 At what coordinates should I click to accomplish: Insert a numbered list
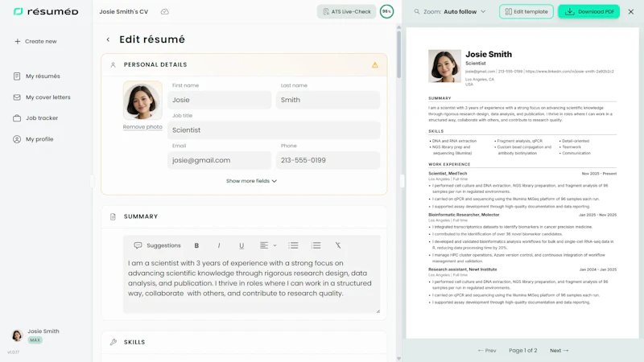pyautogui.click(x=316, y=245)
